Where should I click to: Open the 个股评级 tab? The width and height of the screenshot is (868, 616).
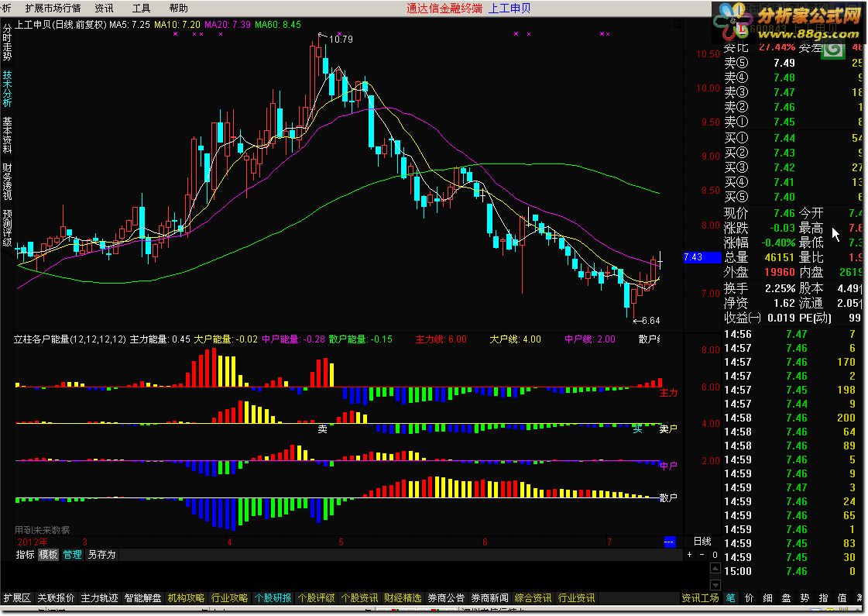(x=316, y=597)
